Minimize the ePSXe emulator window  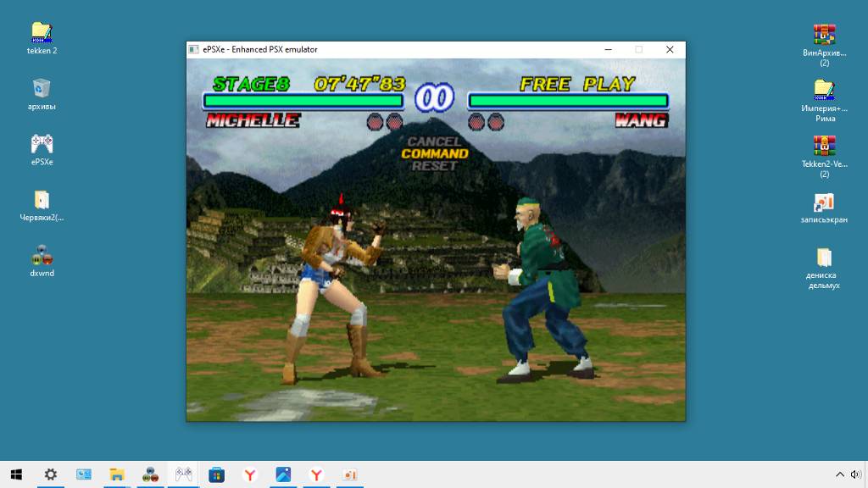(609, 49)
